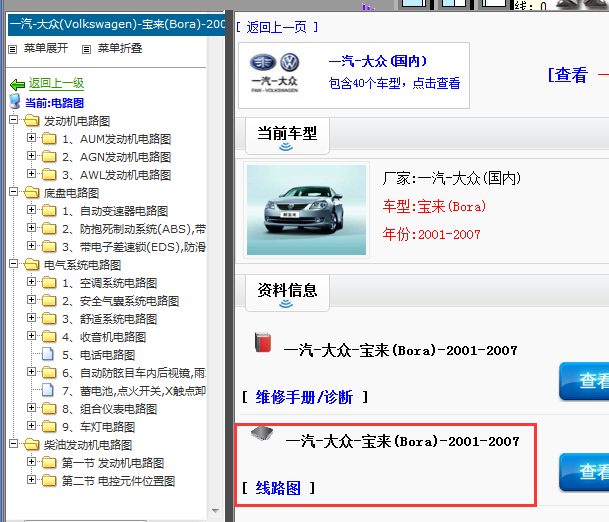Click the 车型:宝来(Bora) red text
Image resolution: width=609 pixels, height=522 pixels.
click(434, 206)
